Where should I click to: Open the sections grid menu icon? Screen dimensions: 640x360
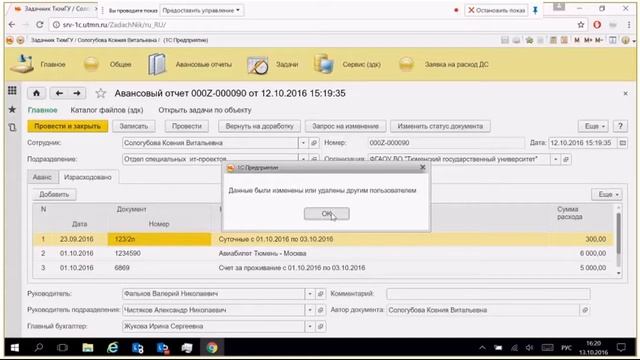point(12,91)
